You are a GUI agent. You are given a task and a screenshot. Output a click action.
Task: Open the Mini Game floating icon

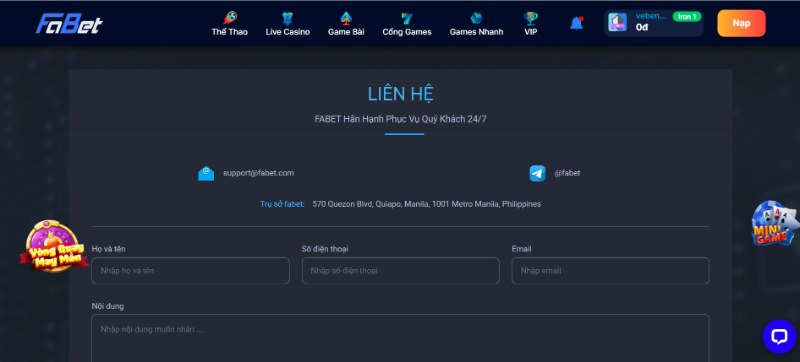(x=774, y=223)
